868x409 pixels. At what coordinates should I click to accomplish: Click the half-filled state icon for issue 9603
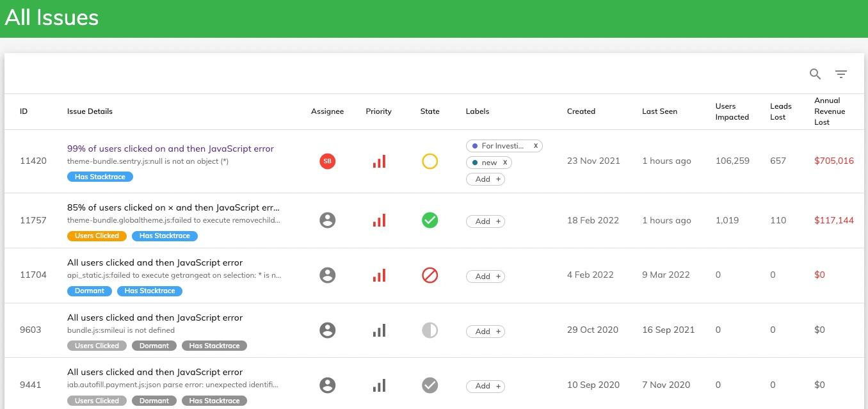click(x=430, y=330)
